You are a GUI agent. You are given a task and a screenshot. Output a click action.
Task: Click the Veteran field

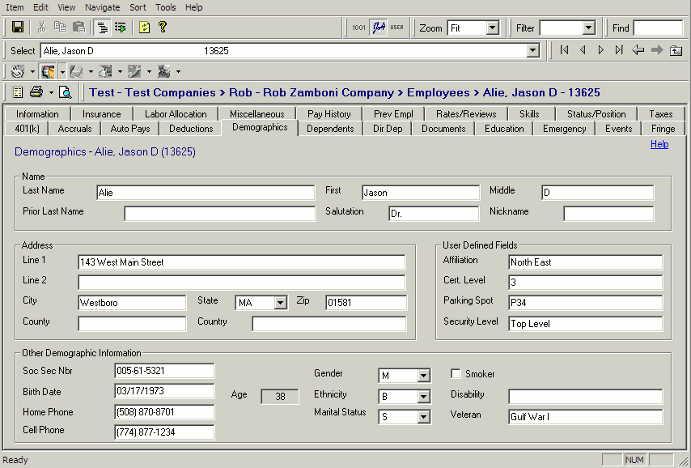(x=585, y=416)
